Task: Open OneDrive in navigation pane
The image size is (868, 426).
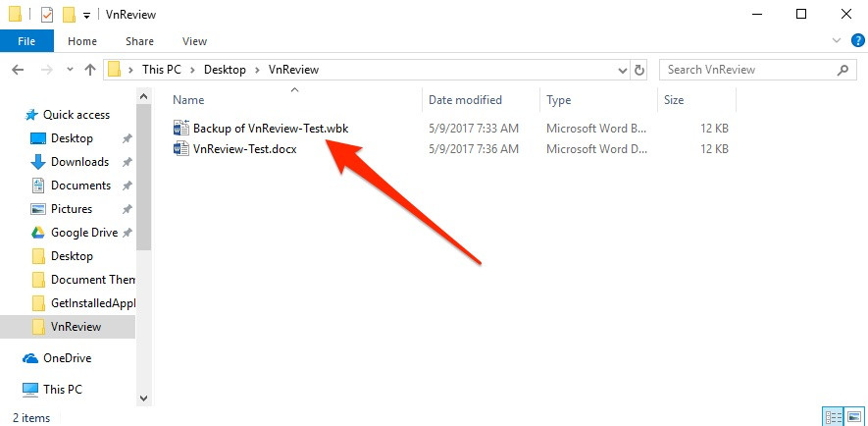Action: click(x=68, y=358)
